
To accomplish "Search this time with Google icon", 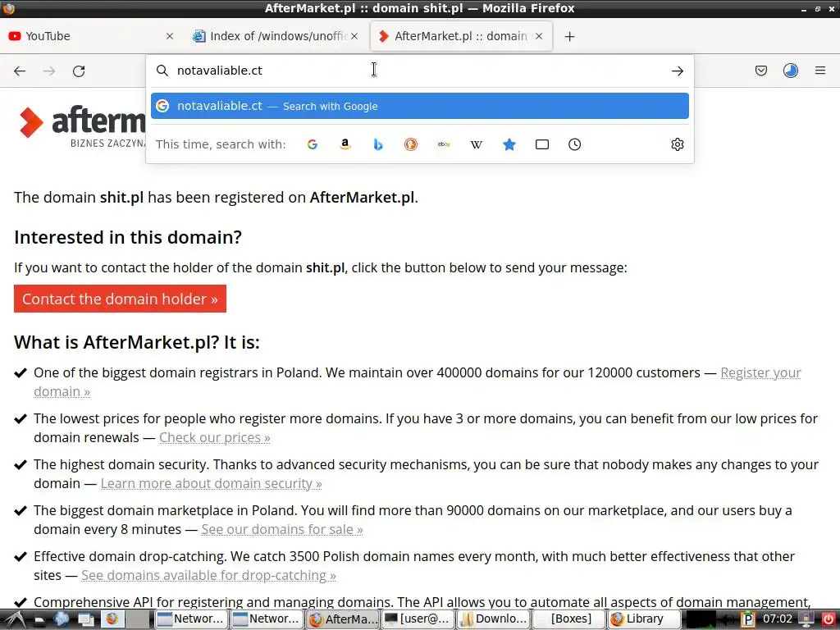I will [313, 144].
